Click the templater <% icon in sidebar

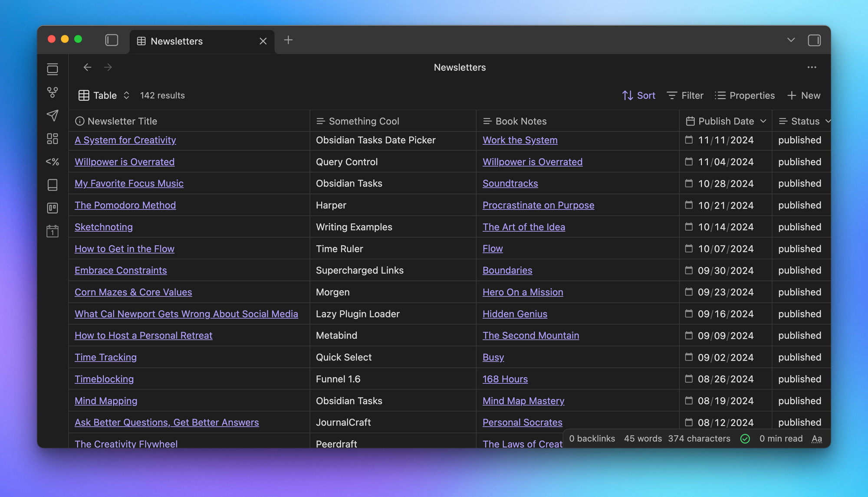53,162
